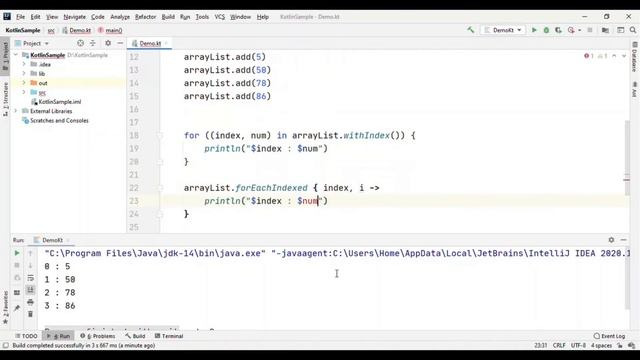Screen dimensions: 640x360
Task: Pin the Run tab with pin icon
Action: point(17,308)
